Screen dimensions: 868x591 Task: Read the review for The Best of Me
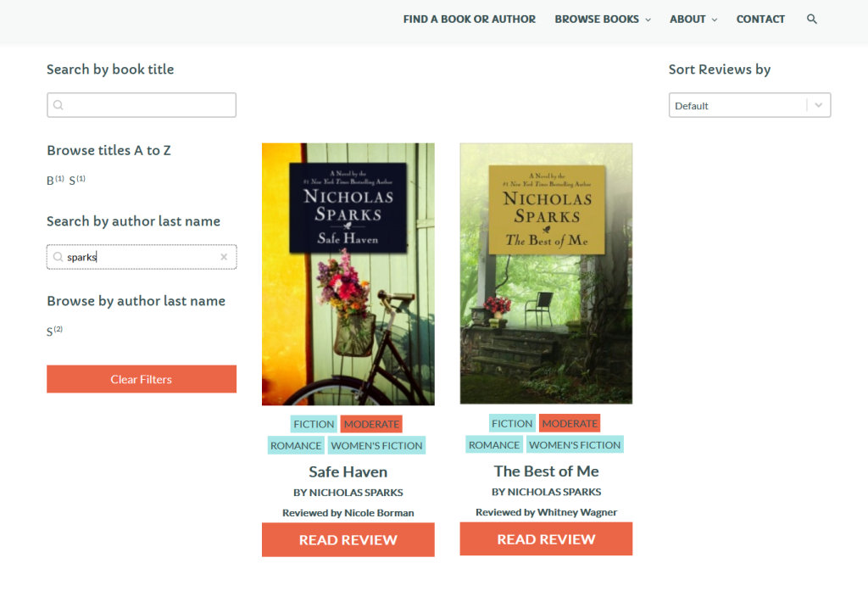(x=546, y=539)
